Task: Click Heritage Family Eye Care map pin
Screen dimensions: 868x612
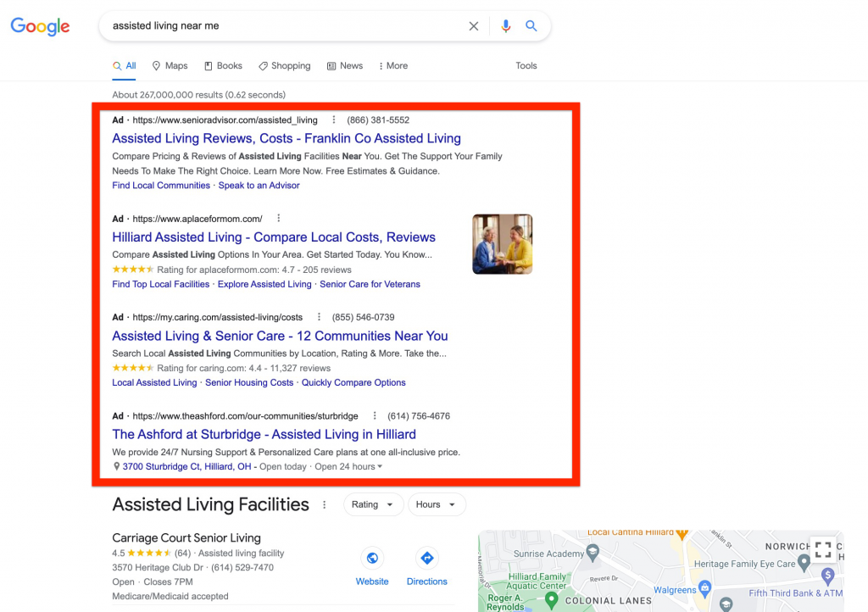Action: 804,564
